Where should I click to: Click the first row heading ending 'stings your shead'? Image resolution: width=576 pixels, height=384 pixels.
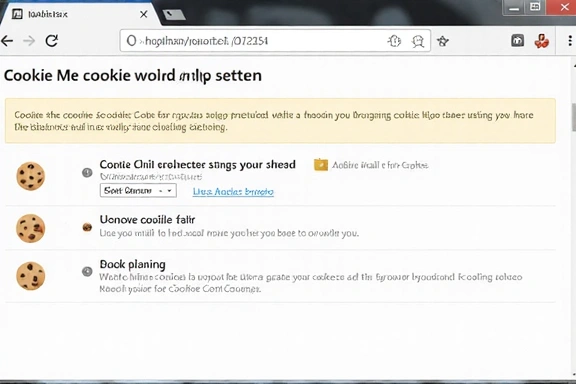point(197,165)
